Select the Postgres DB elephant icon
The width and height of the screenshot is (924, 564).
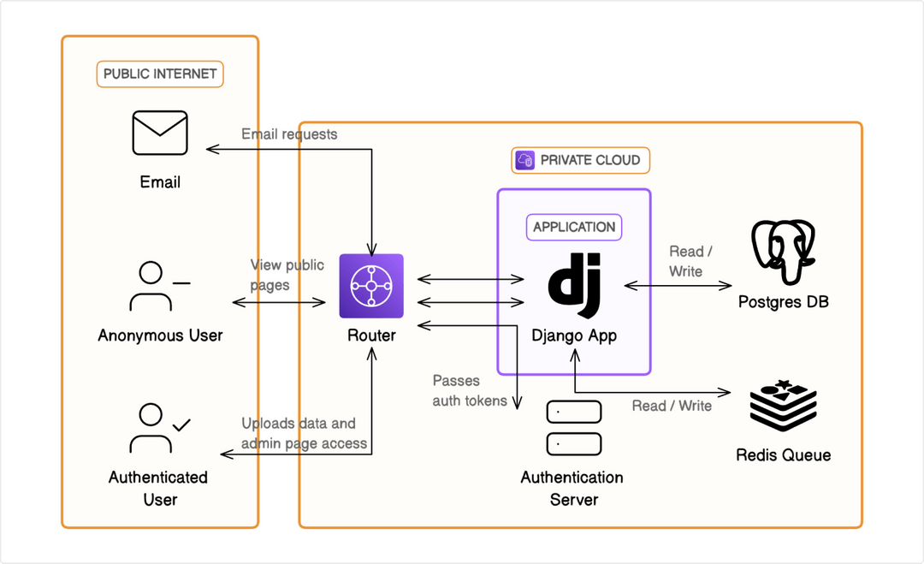[783, 252]
